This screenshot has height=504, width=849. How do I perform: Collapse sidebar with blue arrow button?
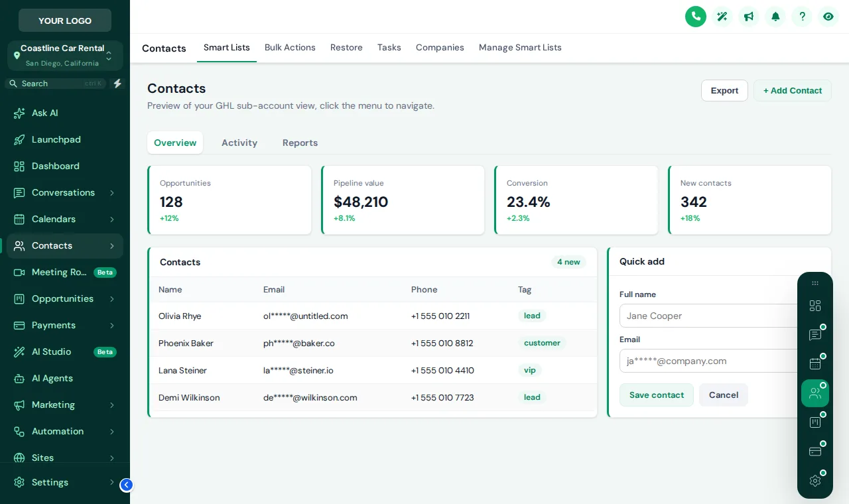point(127,485)
